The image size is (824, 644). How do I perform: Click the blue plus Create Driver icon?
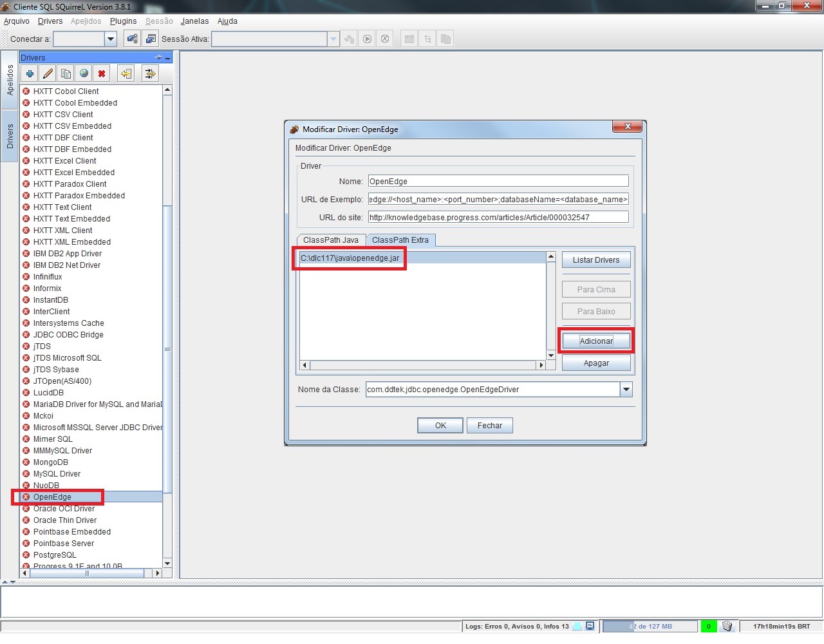(x=30, y=73)
